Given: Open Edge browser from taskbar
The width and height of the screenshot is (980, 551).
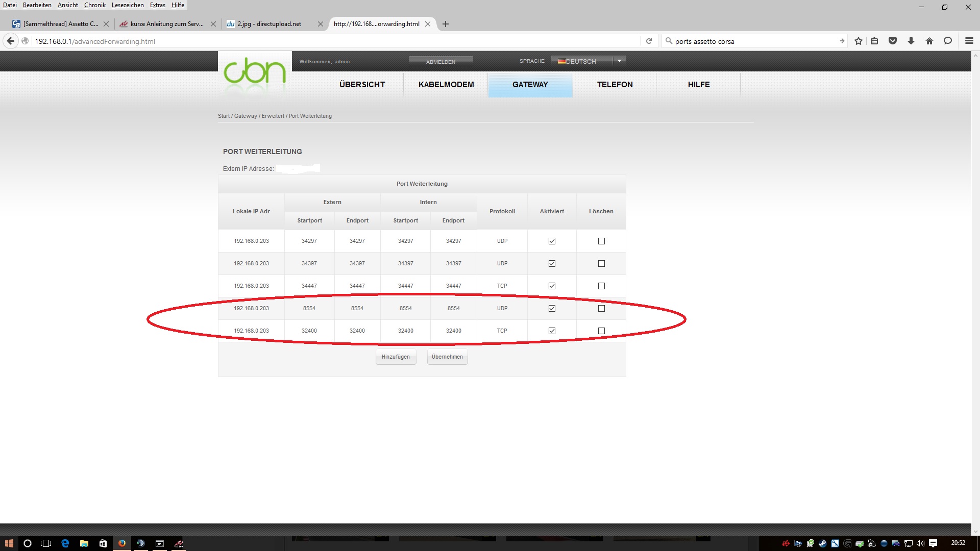Looking at the screenshot, I should [x=65, y=543].
